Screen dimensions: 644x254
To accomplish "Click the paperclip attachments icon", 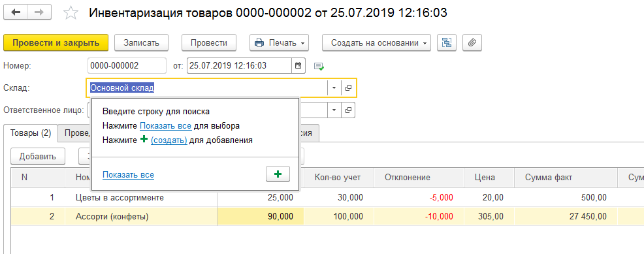I will [x=472, y=42].
